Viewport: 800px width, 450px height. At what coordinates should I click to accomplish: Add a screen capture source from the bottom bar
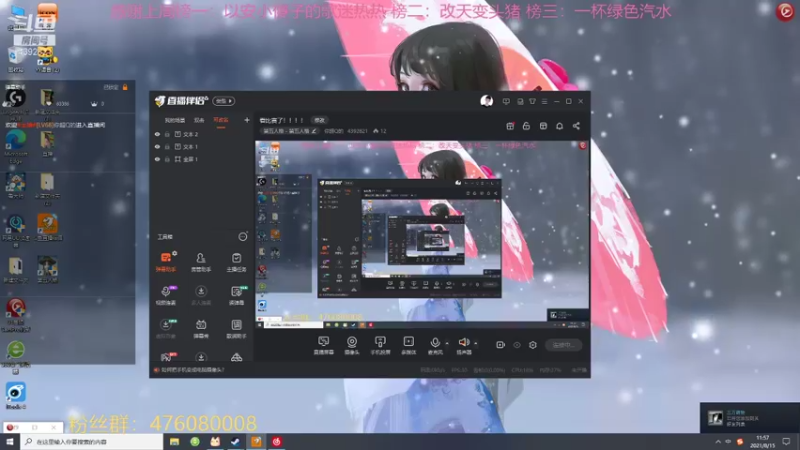click(323, 345)
